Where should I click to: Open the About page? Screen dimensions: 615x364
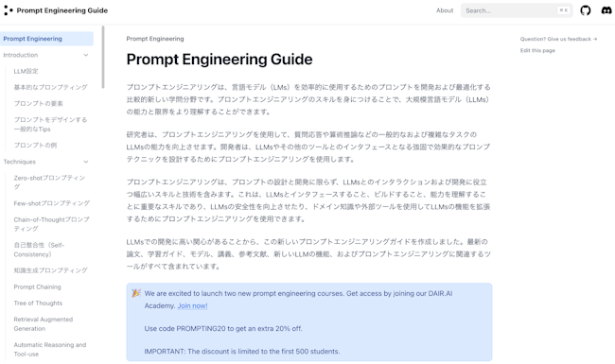click(x=445, y=10)
